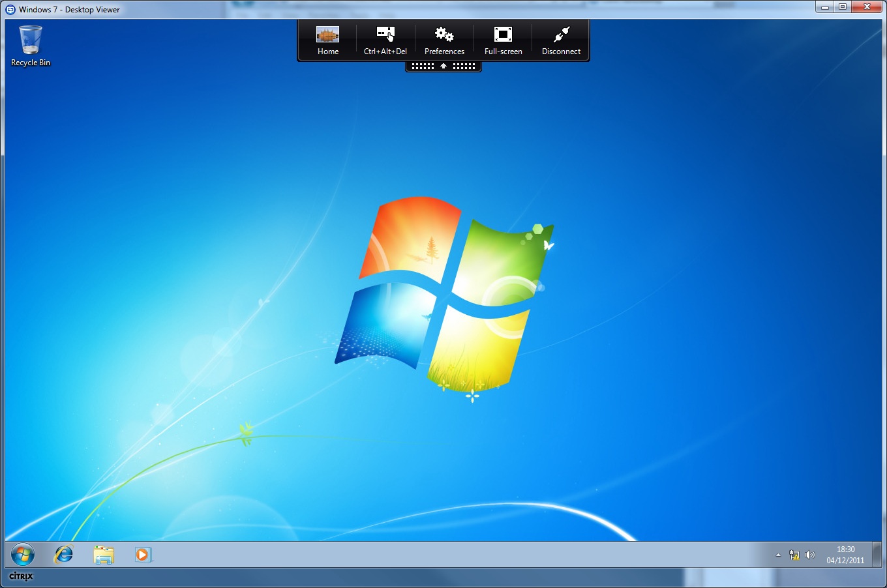Screen dimensions: 887x588
Task: Click the Show desktop strip beside the clock
Action: [877, 555]
